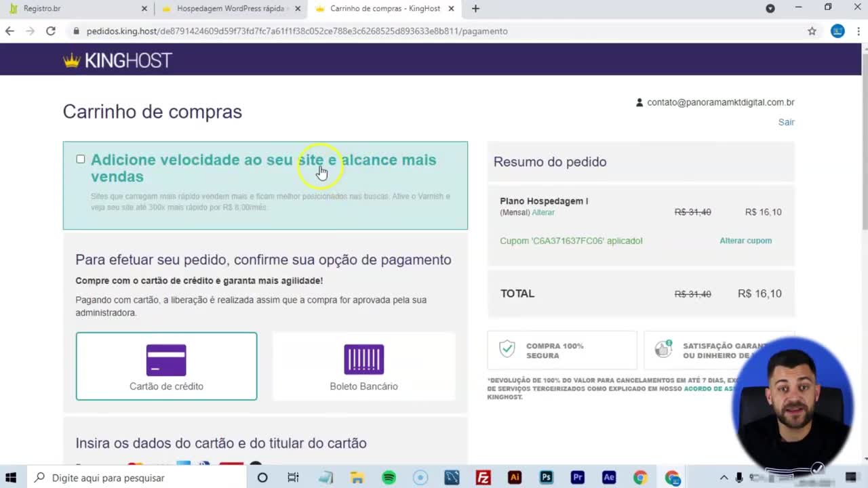Screen dimensions: 868x488
Task: Open the Windows Start menu
Action: [x=11, y=478]
